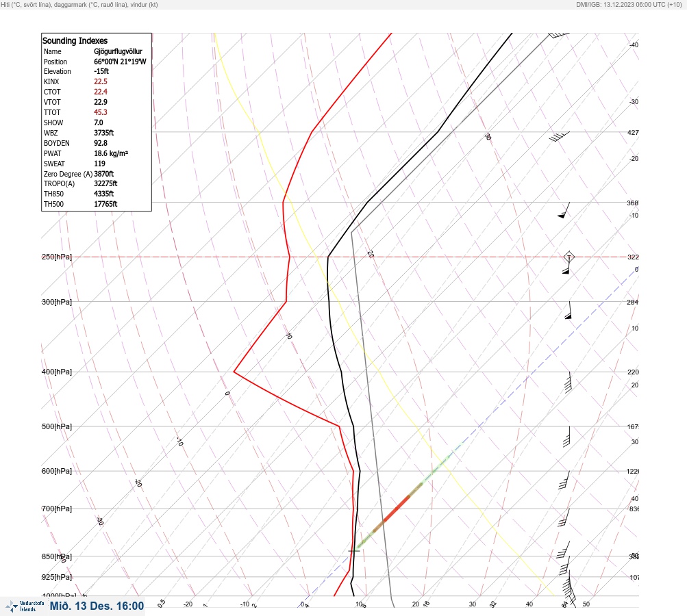Click the 'Elevation' row label in Sounding Indexes
The height and width of the screenshot is (616, 687).
[57, 71]
